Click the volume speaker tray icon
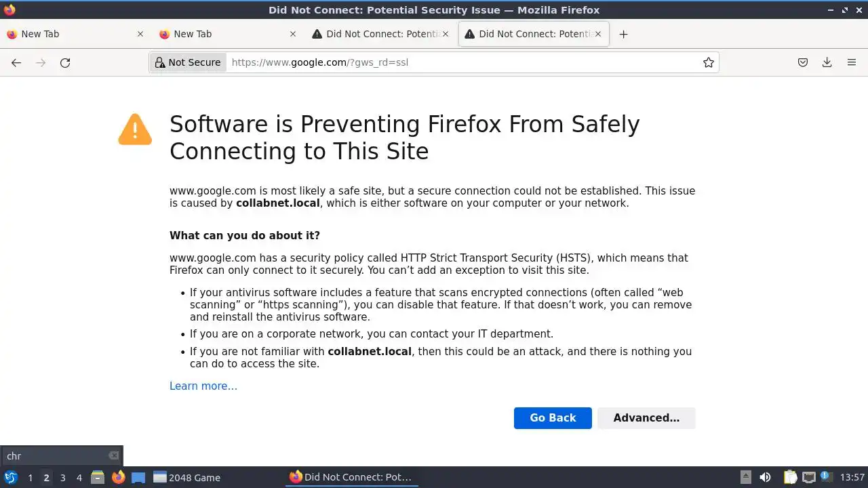This screenshot has width=868, height=488. pos(765,478)
